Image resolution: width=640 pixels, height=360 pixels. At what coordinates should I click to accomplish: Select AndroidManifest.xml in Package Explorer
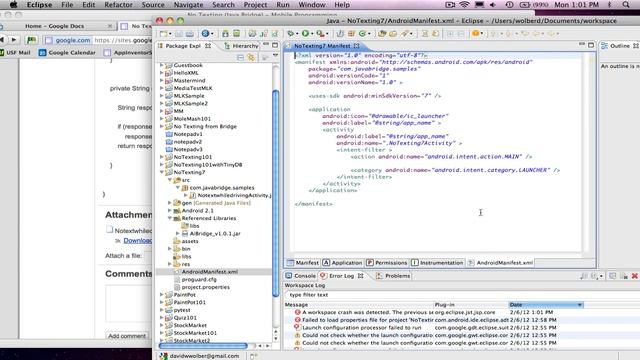click(209, 271)
